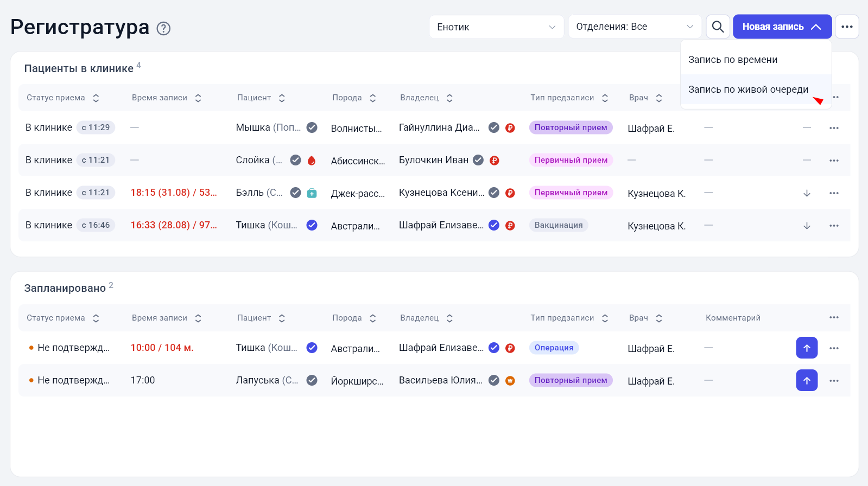The height and width of the screenshot is (486, 868).
Task: Click the orange crown icon for Васильева Юлия
Action: (510, 381)
